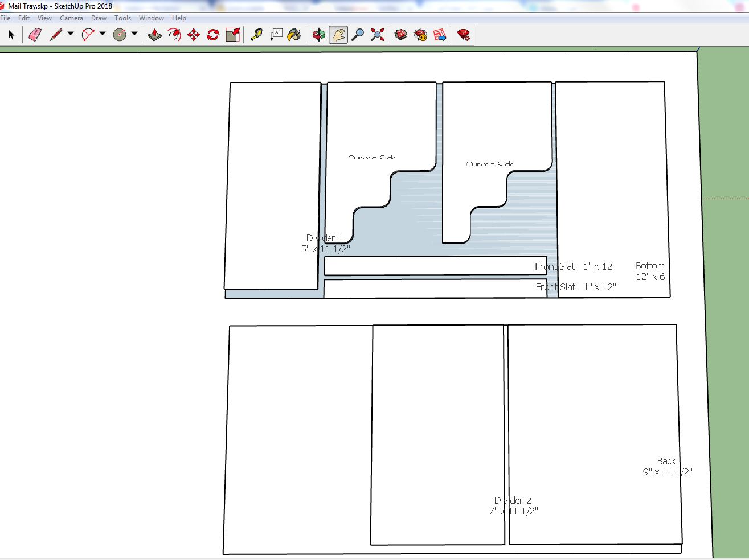Select the Zoom magnifier tool
This screenshot has height=560, width=749.
coord(358,35)
